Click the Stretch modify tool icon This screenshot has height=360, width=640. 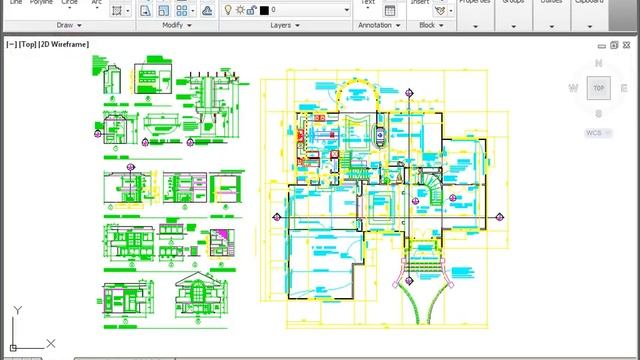145,10
